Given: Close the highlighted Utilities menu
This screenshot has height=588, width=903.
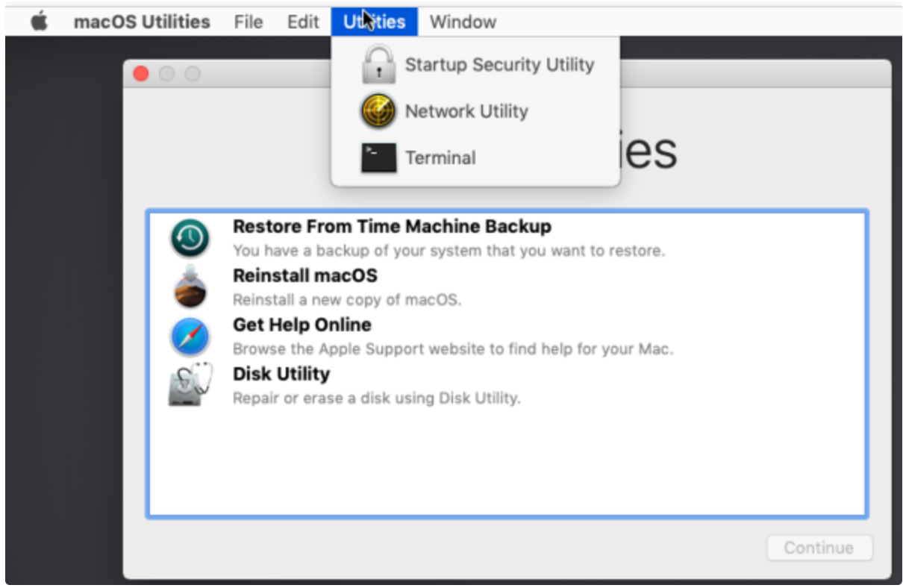Looking at the screenshot, I should point(375,22).
